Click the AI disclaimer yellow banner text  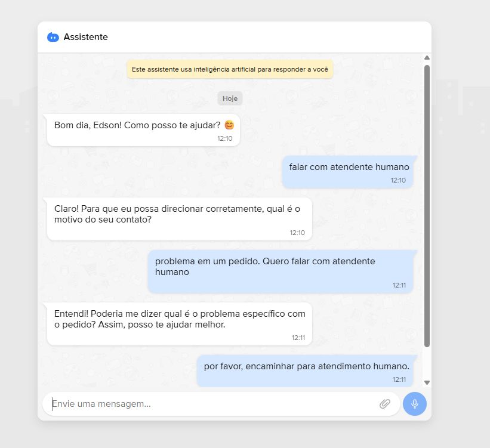230,69
